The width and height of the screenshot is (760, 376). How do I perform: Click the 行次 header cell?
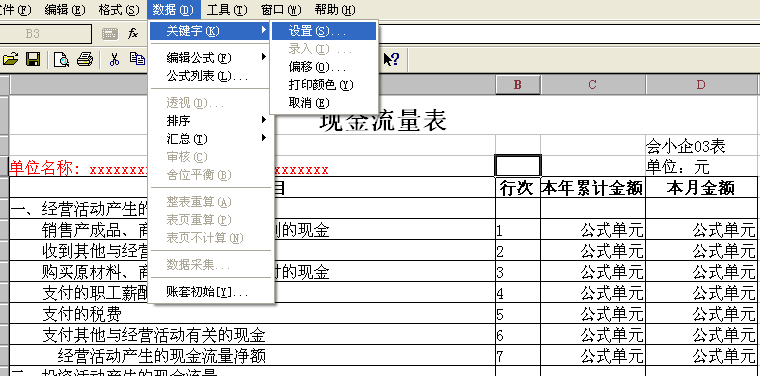tap(518, 187)
